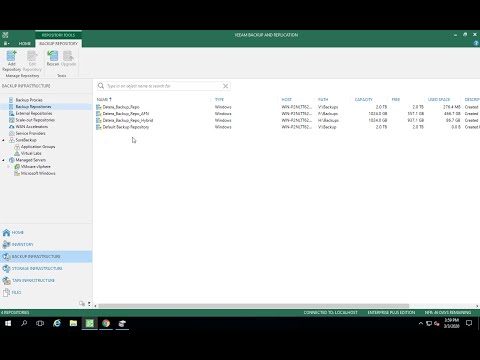
Task: Sort by the Type column header
Action: pyautogui.click(x=219, y=99)
